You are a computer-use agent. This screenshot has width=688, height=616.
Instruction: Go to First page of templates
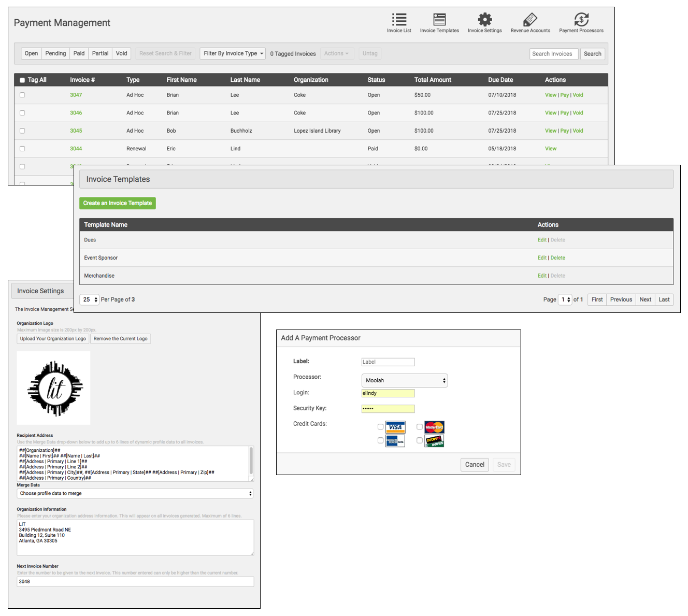(597, 299)
